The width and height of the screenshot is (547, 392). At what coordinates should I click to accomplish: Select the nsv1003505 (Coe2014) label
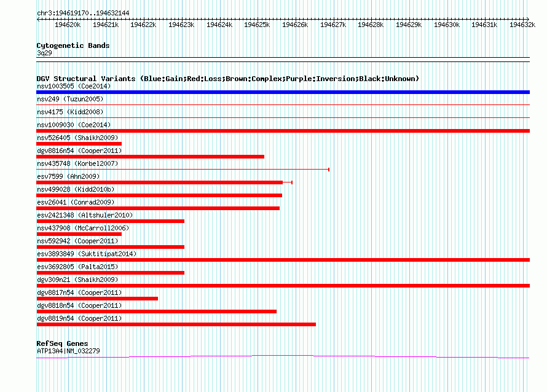[74, 86]
